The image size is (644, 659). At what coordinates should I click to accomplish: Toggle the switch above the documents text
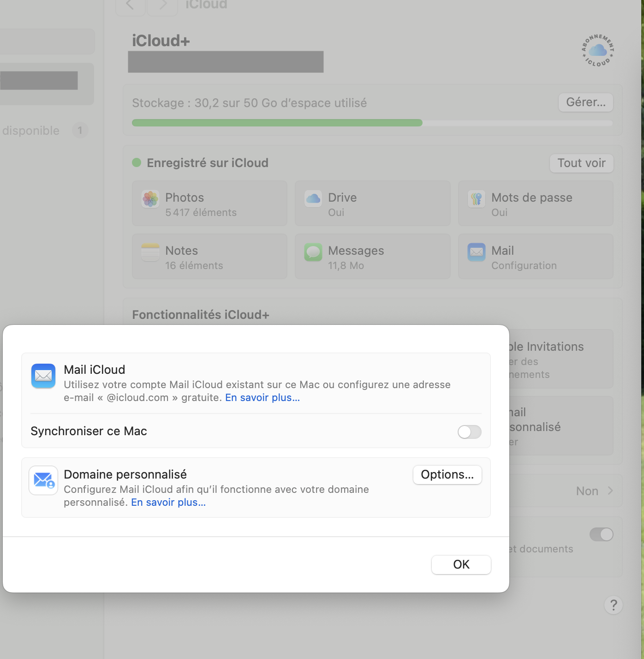click(x=602, y=534)
